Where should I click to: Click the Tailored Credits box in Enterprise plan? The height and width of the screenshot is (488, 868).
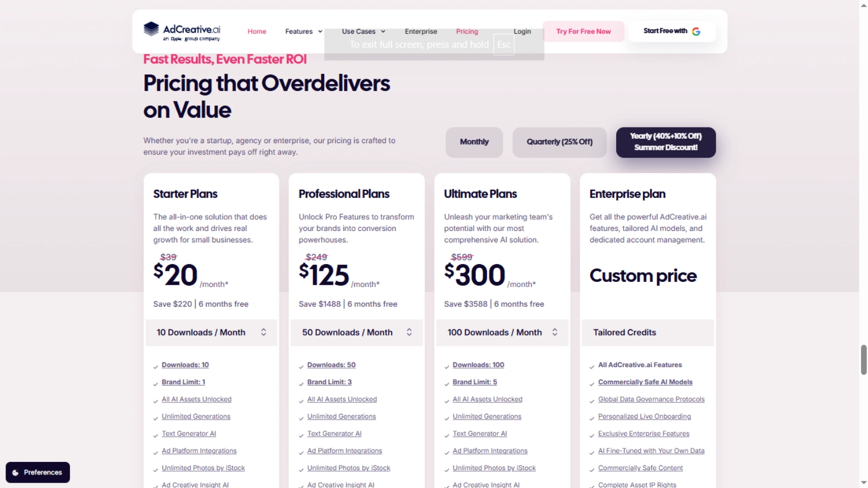[x=647, y=332]
